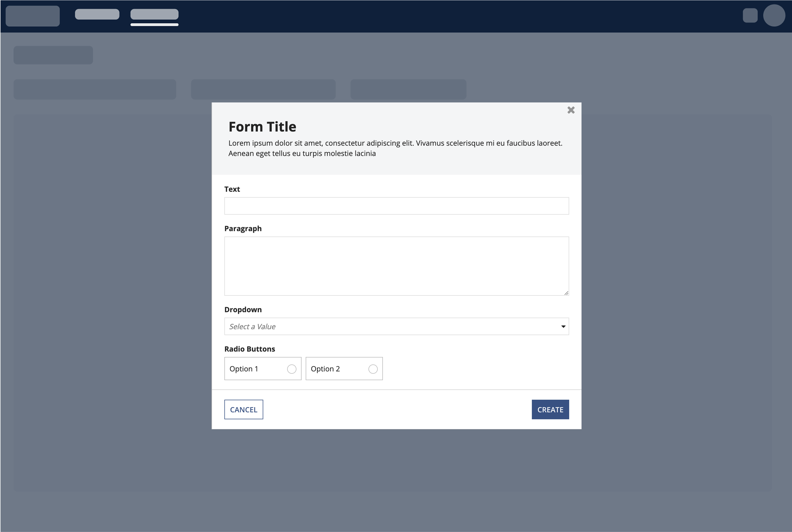Open the 'Select a Value' dropdown
Screen dimensions: 792x532
[396, 326]
